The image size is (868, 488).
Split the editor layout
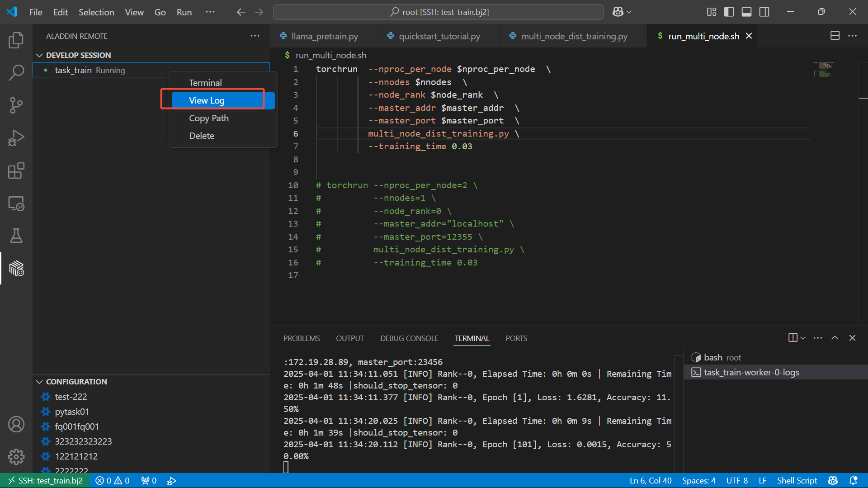835,36
